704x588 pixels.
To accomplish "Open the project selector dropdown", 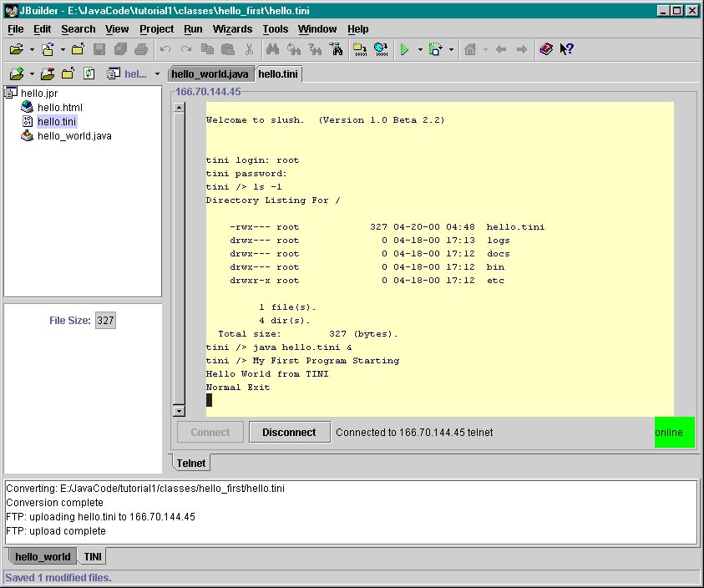I will tap(157, 74).
